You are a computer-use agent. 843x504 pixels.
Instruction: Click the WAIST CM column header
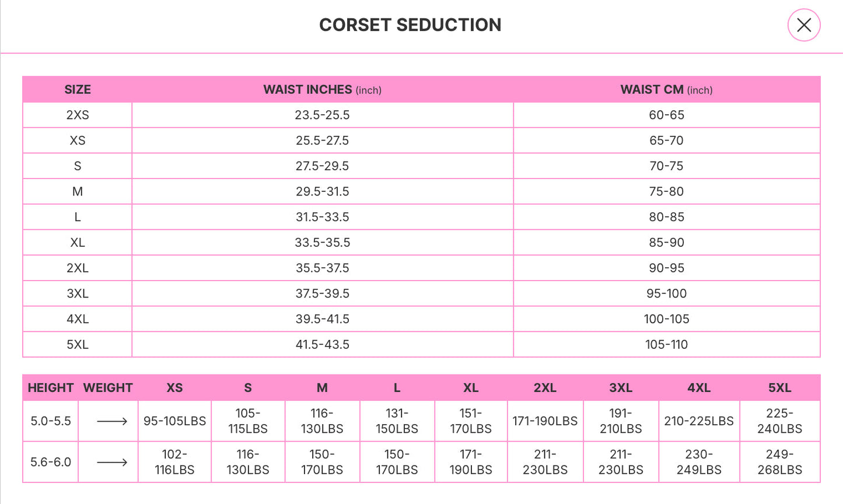[666, 89]
